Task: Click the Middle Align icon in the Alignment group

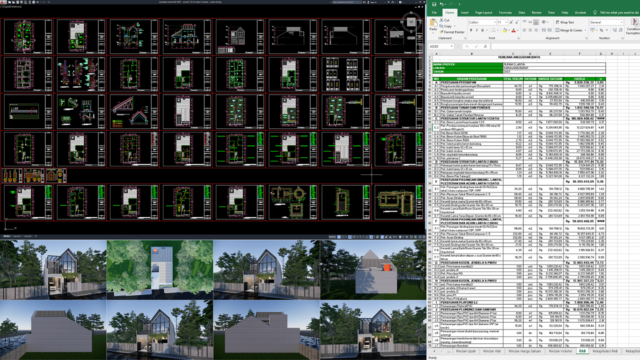Action: point(530,22)
